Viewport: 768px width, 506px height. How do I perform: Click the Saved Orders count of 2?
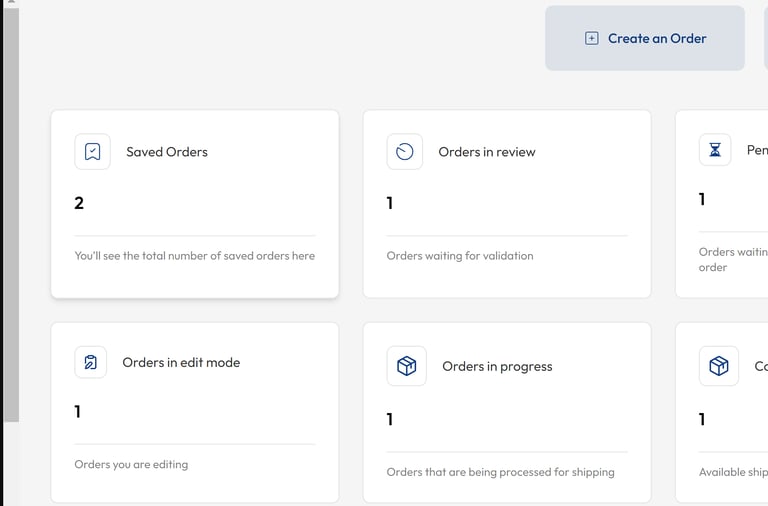[x=79, y=203]
